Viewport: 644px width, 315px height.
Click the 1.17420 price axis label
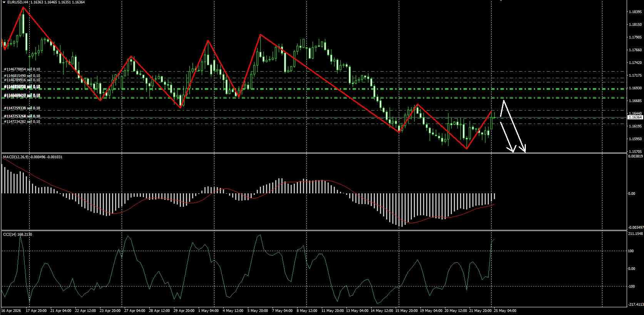click(635, 63)
